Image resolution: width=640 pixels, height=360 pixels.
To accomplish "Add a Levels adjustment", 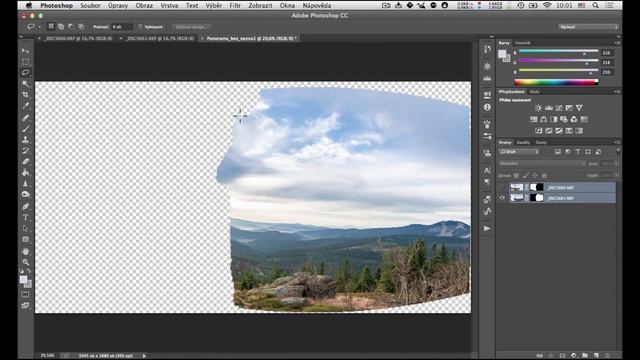I will [549, 108].
